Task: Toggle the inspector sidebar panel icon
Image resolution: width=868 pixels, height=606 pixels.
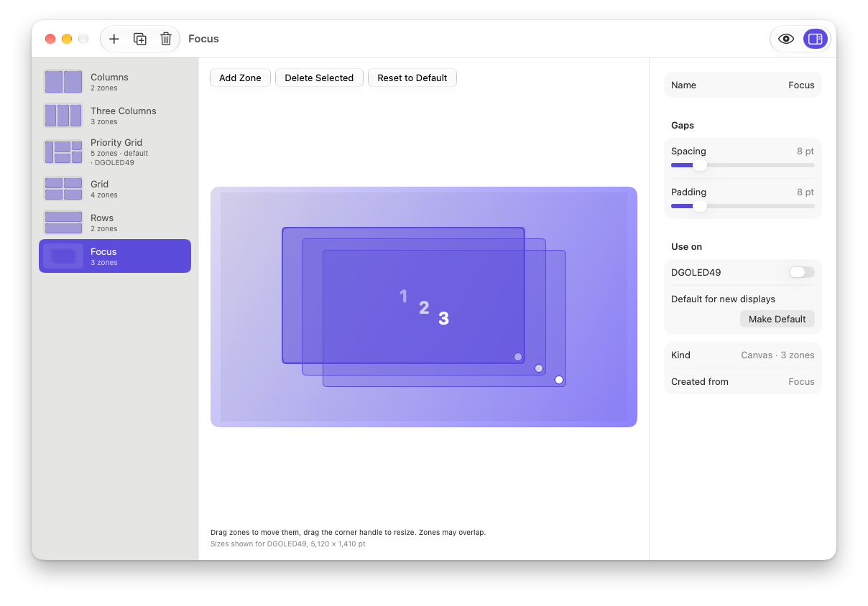Action: (815, 39)
